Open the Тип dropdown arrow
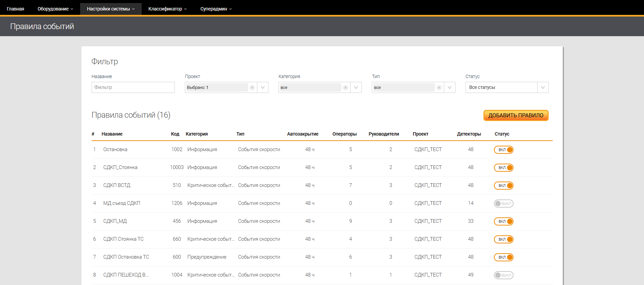644x285 pixels. point(450,88)
